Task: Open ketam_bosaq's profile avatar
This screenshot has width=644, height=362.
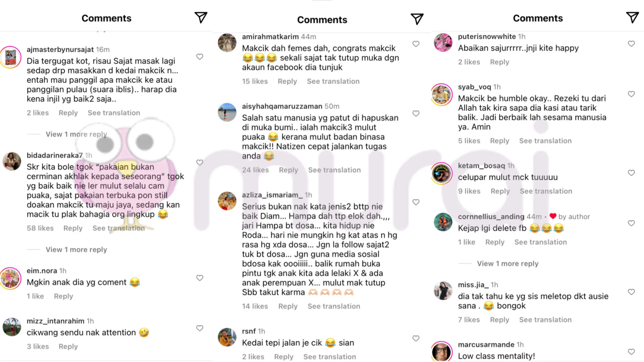Action: 442,173
